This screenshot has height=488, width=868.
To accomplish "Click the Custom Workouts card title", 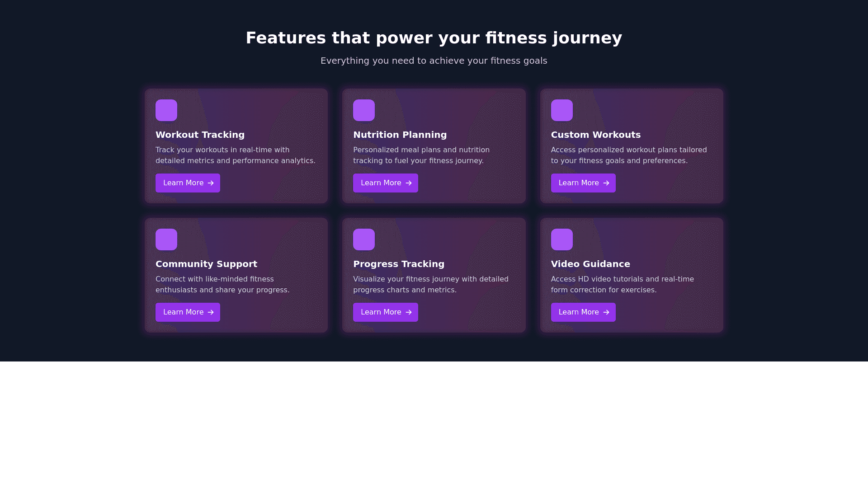I will pyautogui.click(x=595, y=135).
